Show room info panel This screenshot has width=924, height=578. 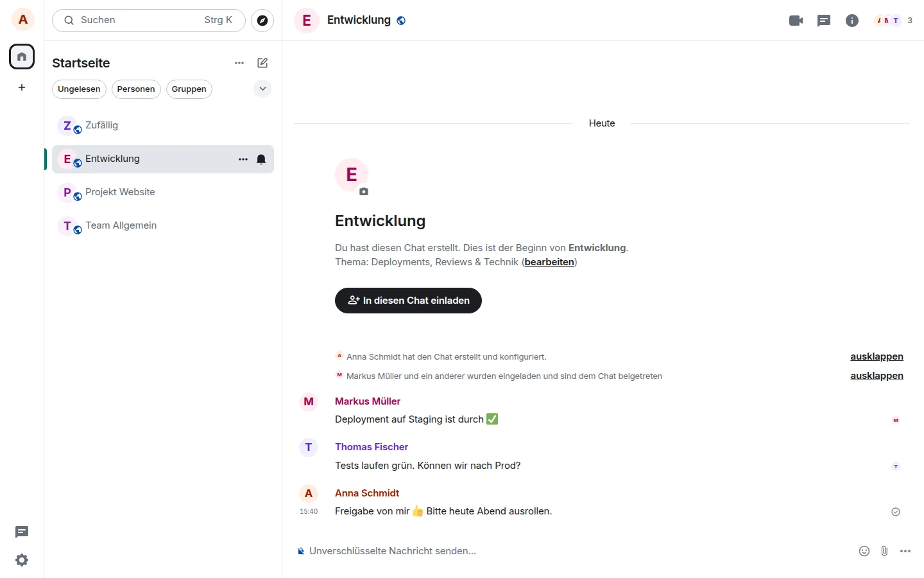[x=852, y=21]
